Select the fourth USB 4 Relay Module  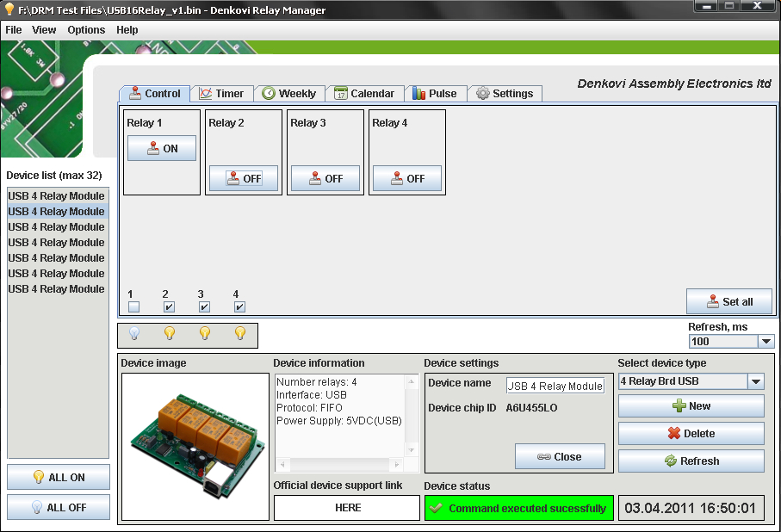point(58,242)
